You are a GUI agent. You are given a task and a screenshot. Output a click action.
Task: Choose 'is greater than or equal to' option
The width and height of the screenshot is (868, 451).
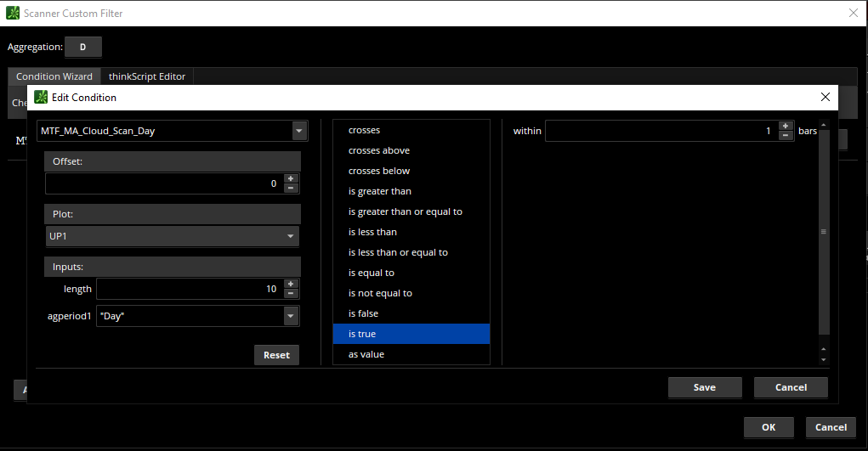click(x=406, y=211)
